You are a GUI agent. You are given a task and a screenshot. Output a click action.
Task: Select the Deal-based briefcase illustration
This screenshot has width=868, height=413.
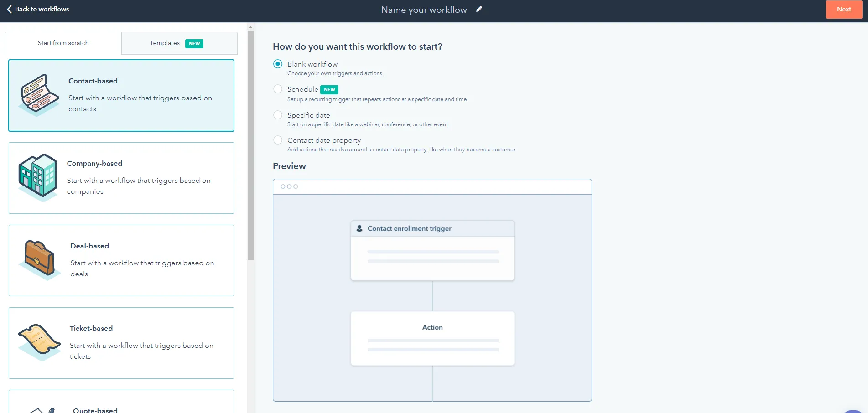(40, 259)
